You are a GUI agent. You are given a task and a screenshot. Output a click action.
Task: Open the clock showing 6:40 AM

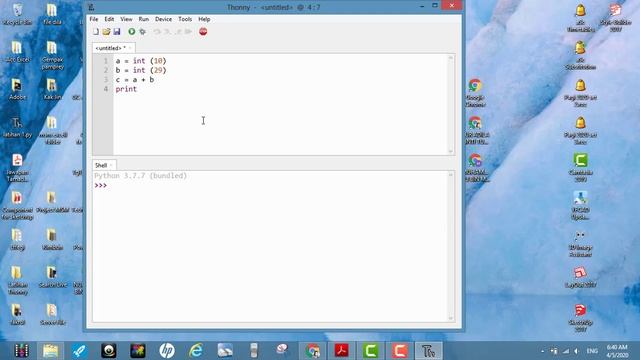click(x=617, y=351)
